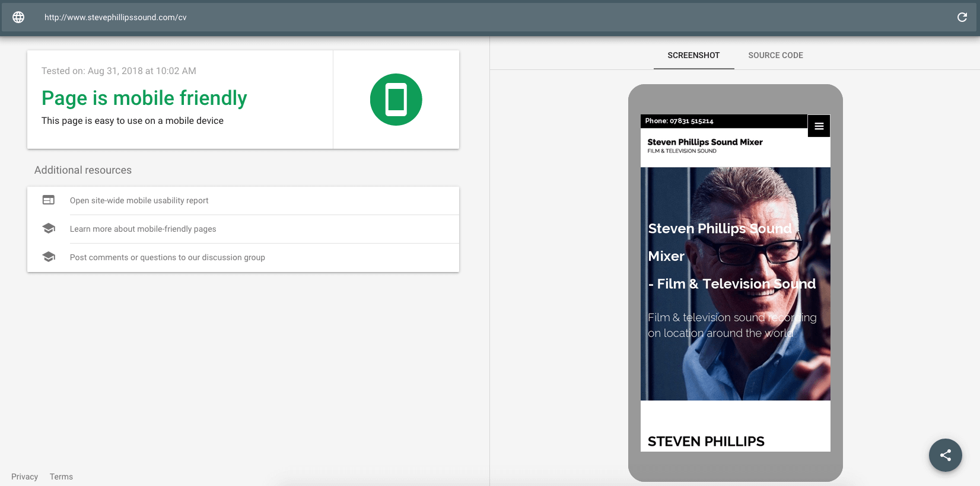
Task: Click the green mobile-friendly phone icon
Action: click(x=396, y=100)
